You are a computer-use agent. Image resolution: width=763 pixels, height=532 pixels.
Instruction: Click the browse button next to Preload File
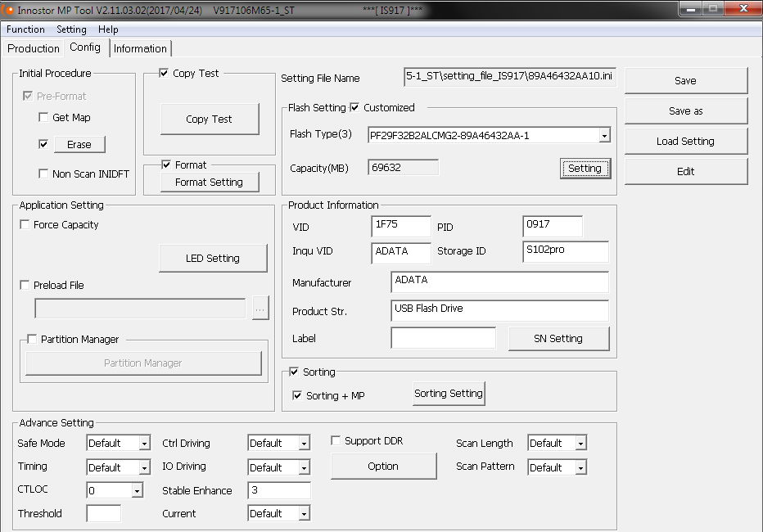click(260, 309)
